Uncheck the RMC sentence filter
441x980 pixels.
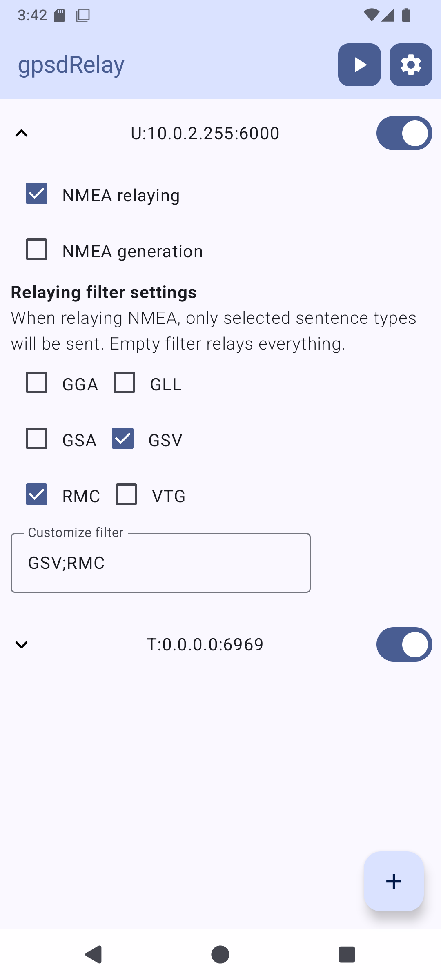coord(37,494)
